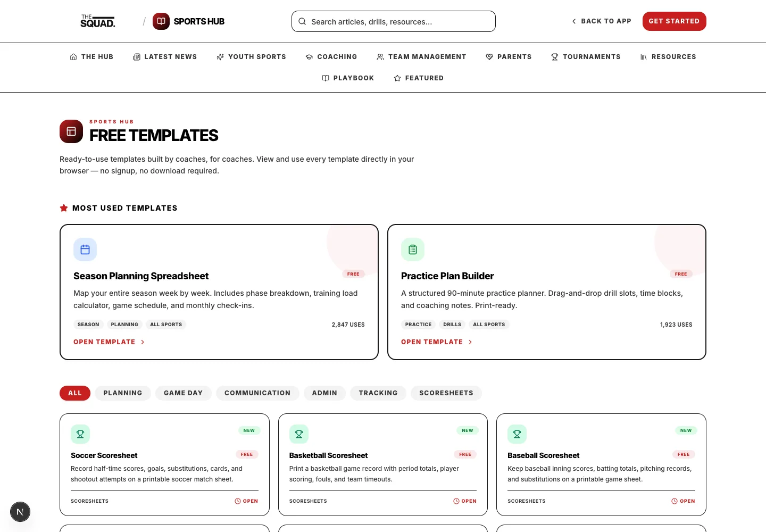Open the Soccer Scoresheet via Open link
Viewport: 766px width, 532px height.
246,501
